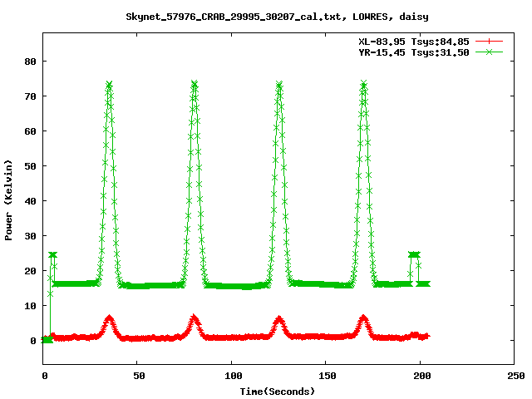Click the last red peak near 170 seconds
Image resolution: width=532 pixels, height=399 pixels.
point(364,318)
